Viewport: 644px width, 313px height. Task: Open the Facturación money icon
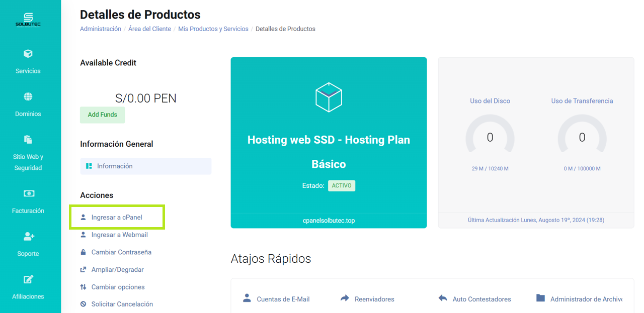pos(28,193)
